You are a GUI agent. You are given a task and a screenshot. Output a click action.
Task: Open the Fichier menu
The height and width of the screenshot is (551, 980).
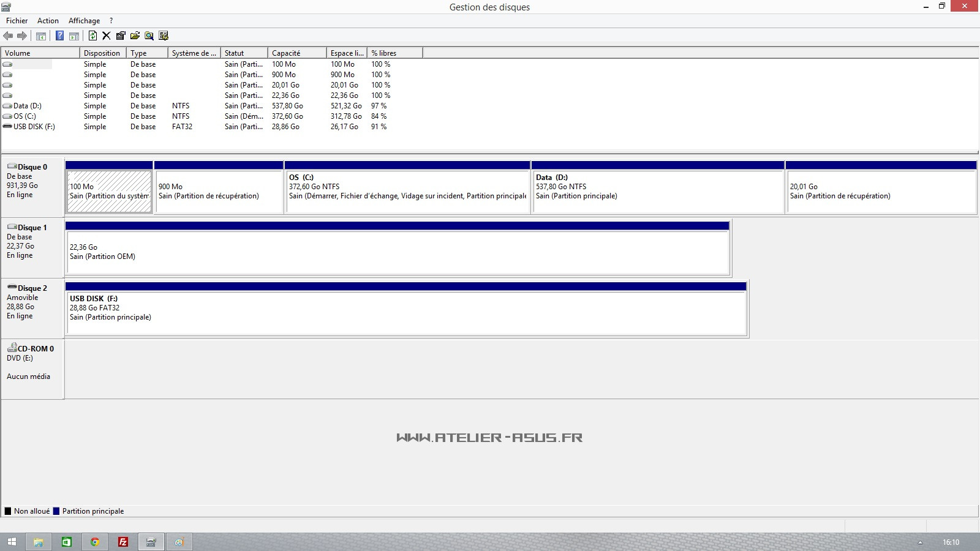(x=17, y=21)
